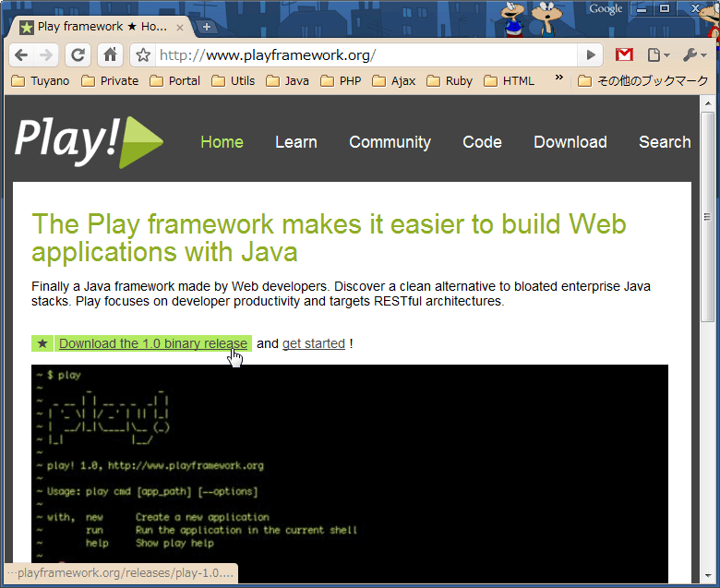
Task: Open the Code nav section
Action: tap(482, 142)
